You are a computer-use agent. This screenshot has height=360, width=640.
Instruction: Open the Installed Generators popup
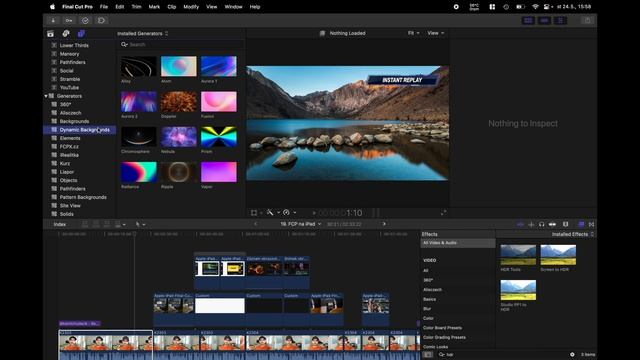[142, 33]
